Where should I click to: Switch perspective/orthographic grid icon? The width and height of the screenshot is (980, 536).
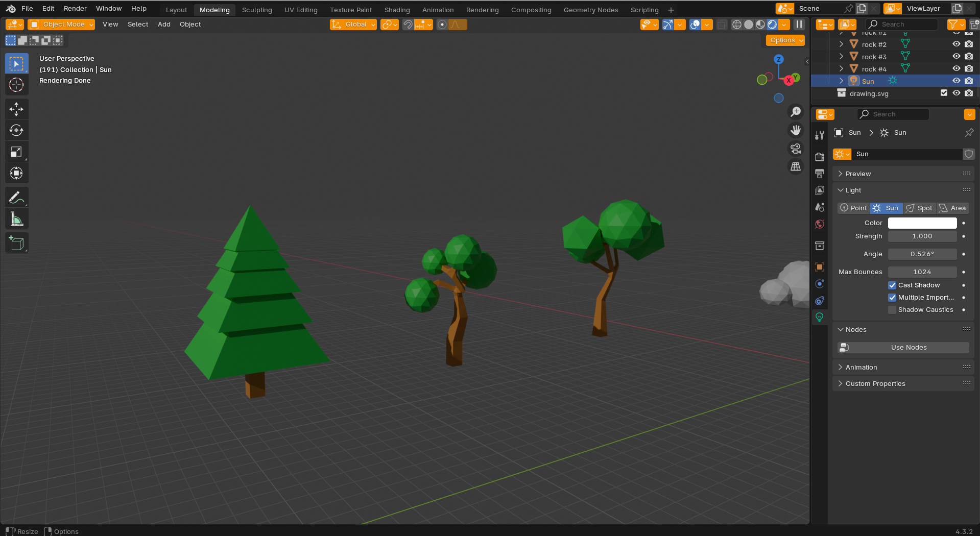(796, 167)
